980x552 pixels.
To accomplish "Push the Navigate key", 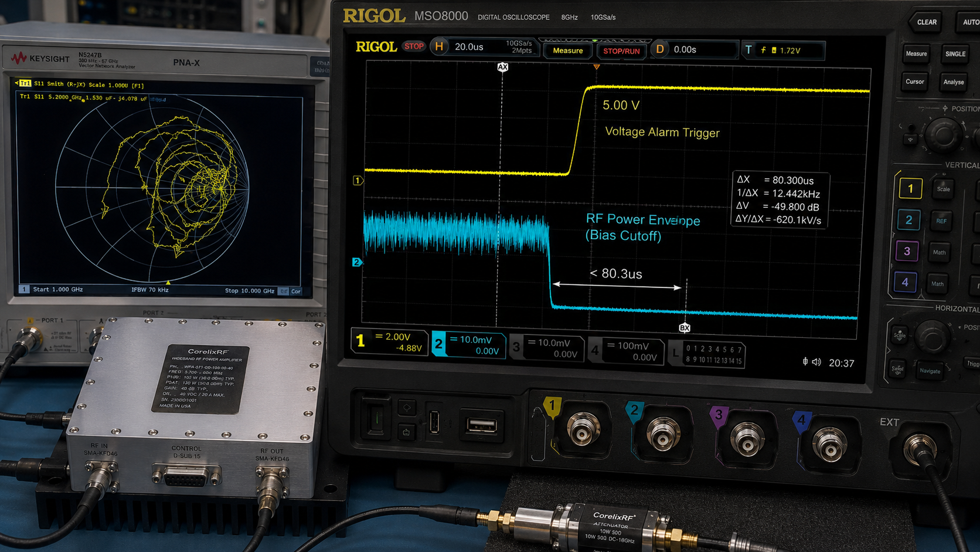I will (x=930, y=371).
